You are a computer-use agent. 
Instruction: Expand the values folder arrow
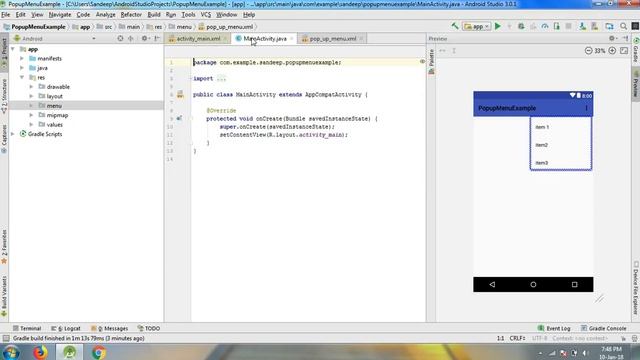(x=31, y=124)
